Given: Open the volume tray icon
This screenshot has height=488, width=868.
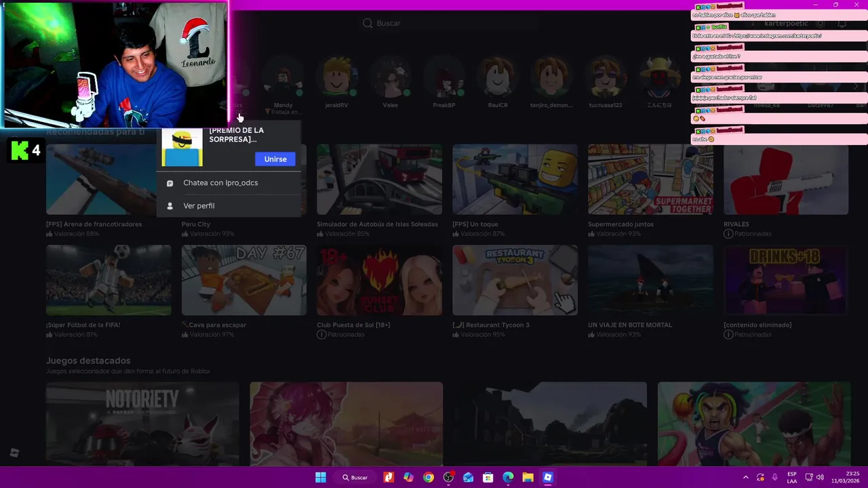Looking at the screenshot, I should pyautogui.click(x=821, y=477).
